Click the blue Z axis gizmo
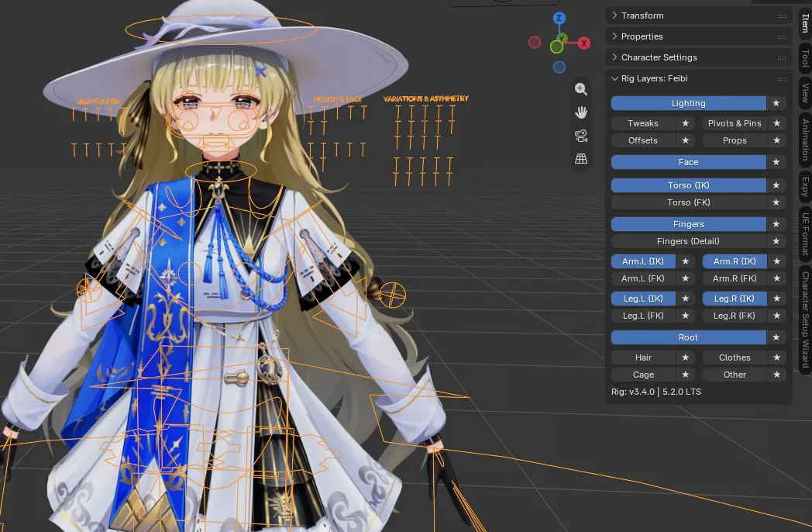Image resolution: width=812 pixels, height=532 pixels. pos(559,18)
